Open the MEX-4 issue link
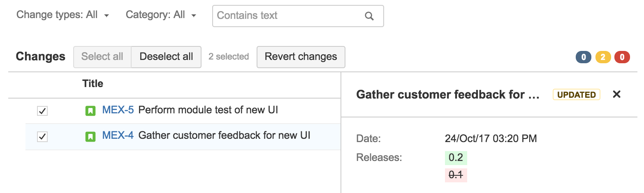 click(x=118, y=135)
